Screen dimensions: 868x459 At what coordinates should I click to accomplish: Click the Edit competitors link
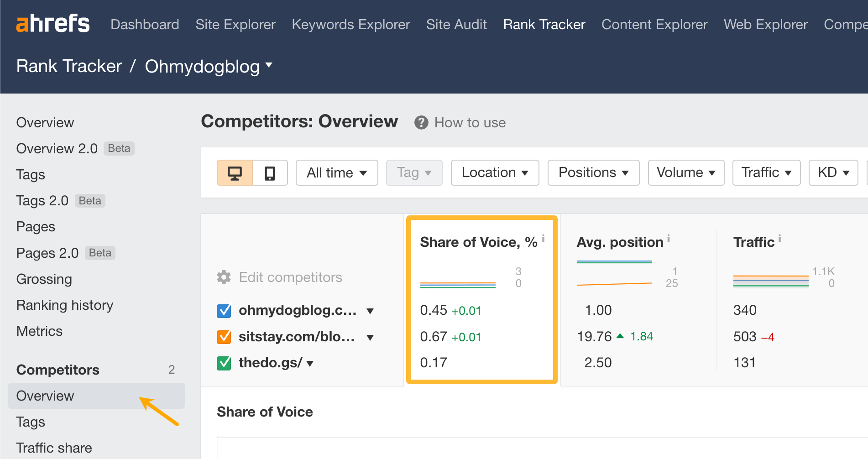click(290, 277)
